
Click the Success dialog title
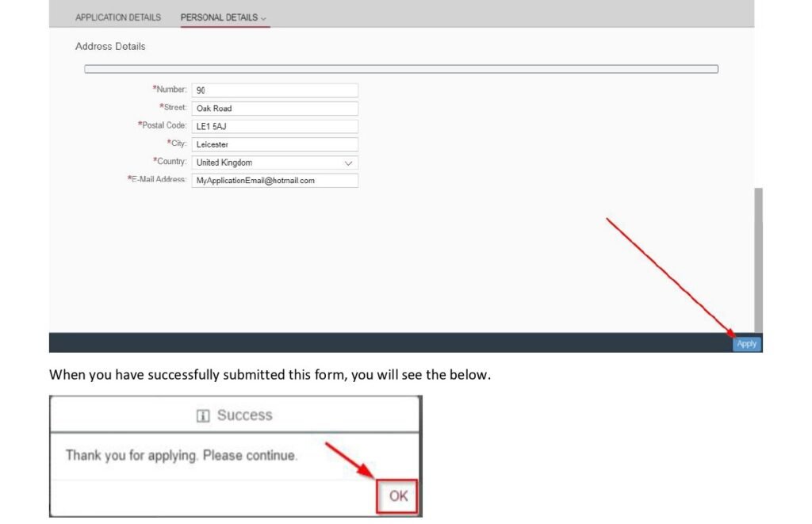244,415
